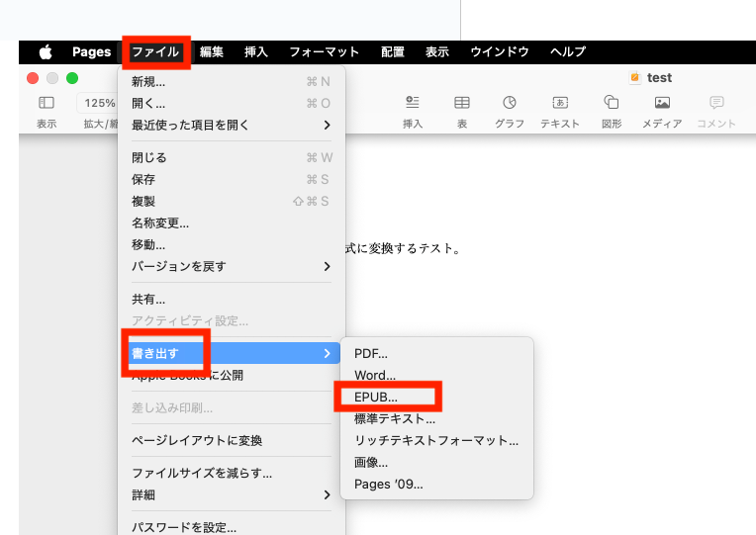Choose パスワードを設定... menu item

pos(232,527)
